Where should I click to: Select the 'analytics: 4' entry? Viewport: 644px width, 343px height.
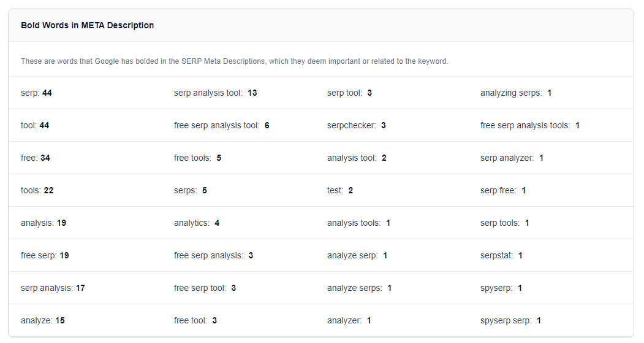196,223
